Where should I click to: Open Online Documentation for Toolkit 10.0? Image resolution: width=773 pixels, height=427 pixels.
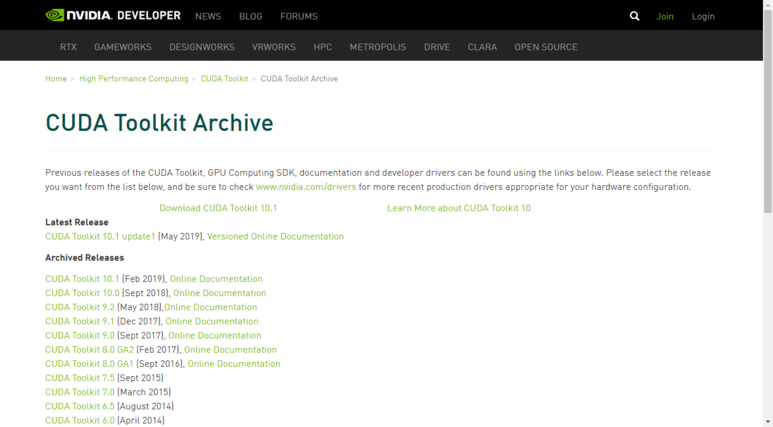(x=219, y=293)
